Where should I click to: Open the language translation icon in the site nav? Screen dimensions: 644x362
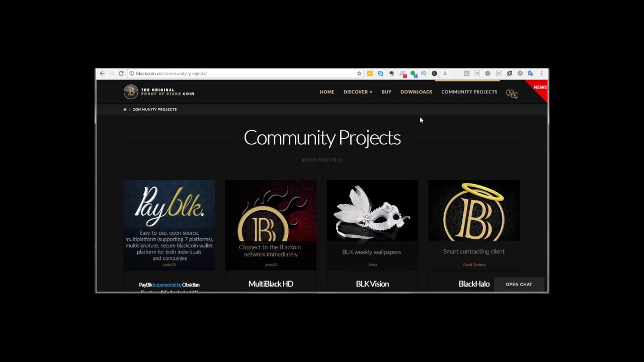512,94
